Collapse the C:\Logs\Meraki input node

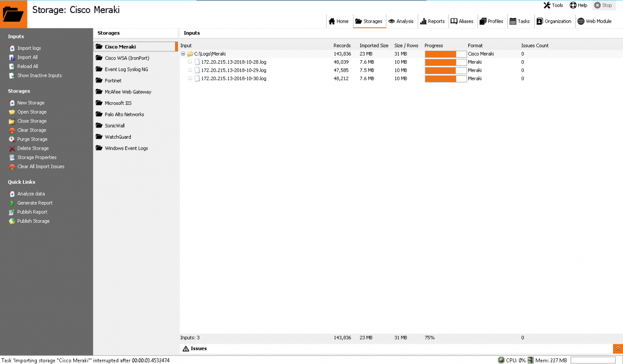tap(183, 53)
